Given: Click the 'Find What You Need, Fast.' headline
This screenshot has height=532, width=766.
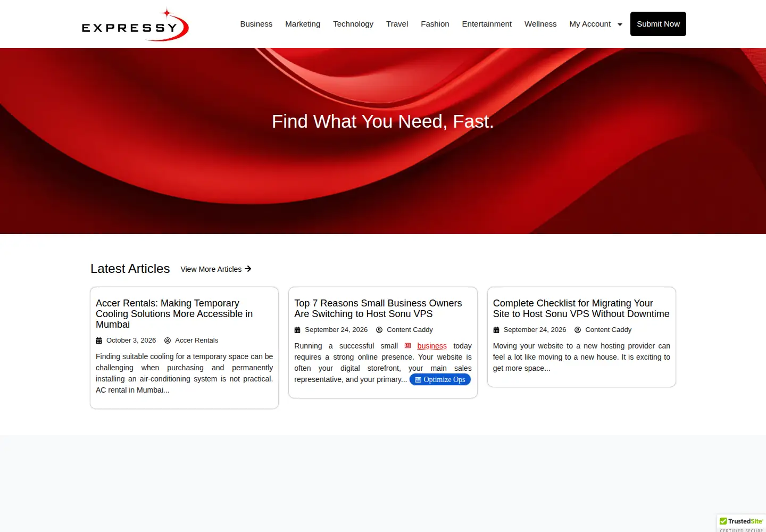Looking at the screenshot, I should click(383, 121).
